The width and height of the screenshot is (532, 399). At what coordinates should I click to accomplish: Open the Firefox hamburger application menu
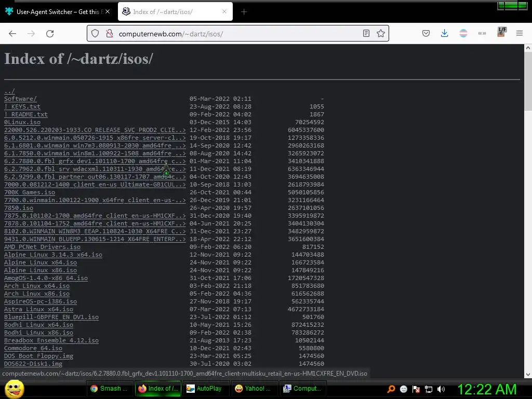(520, 33)
